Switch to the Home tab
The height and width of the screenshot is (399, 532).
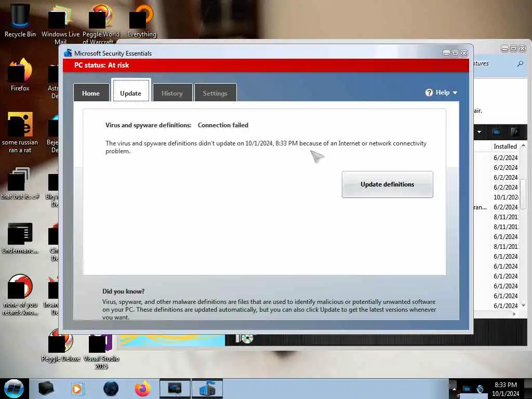[91, 92]
